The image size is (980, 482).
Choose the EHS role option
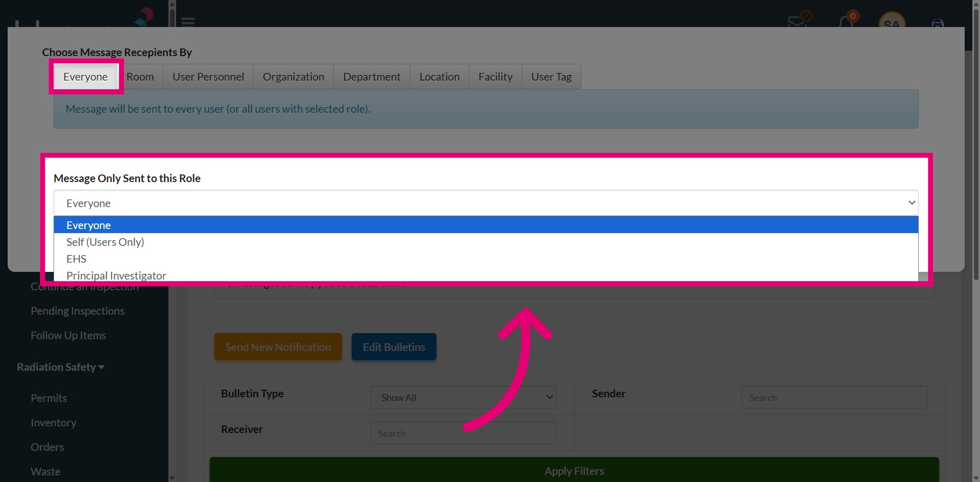(486, 259)
